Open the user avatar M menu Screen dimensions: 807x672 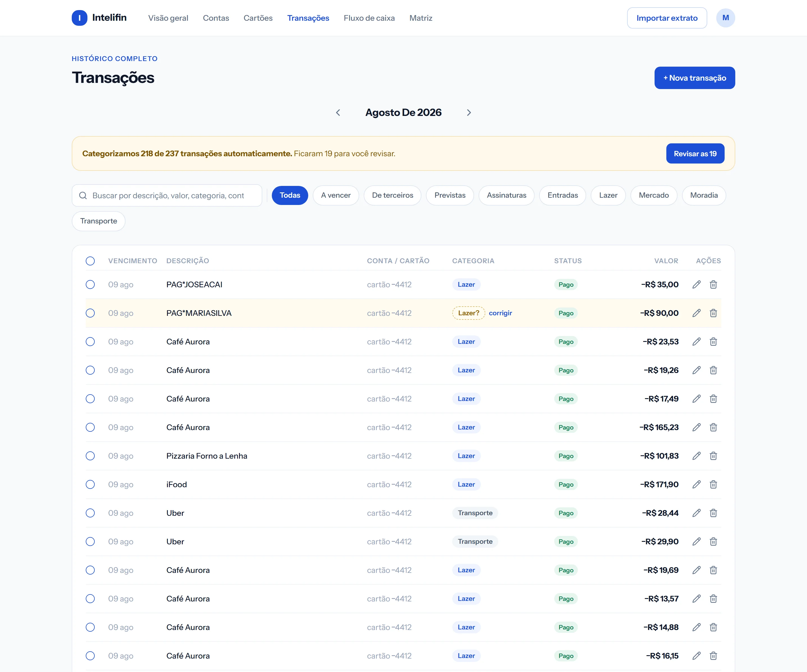coord(725,18)
